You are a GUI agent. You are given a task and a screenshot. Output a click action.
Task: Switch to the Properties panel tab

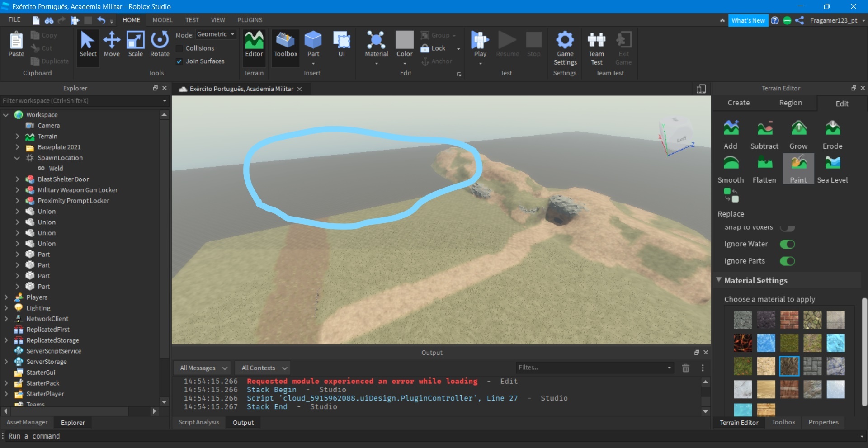pyautogui.click(x=823, y=422)
